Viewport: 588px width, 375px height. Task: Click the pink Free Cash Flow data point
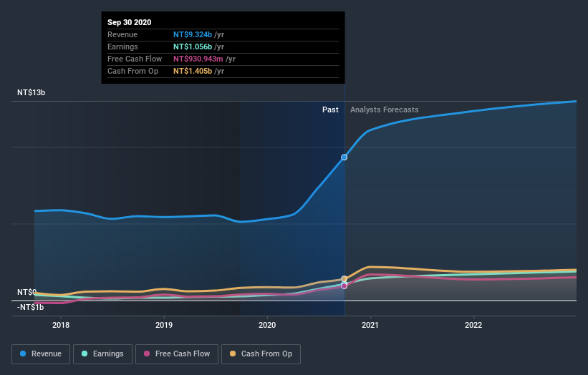pyautogui.click(x=344, y=286)
